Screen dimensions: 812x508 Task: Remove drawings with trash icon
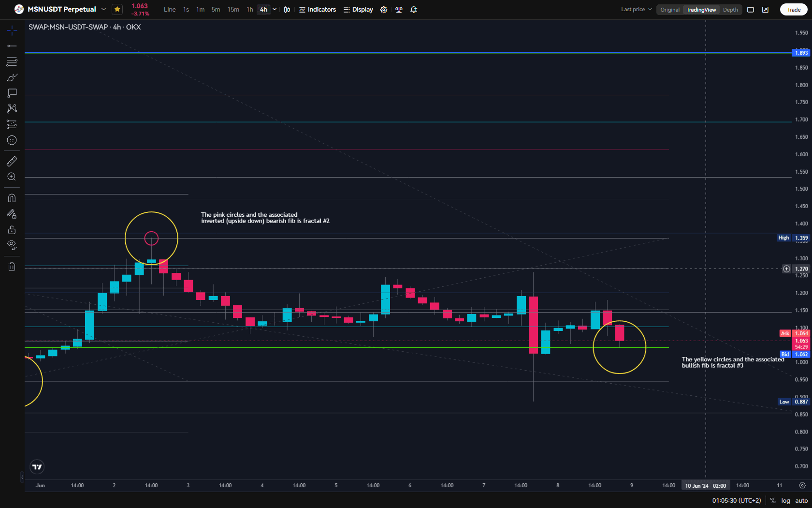12,267
